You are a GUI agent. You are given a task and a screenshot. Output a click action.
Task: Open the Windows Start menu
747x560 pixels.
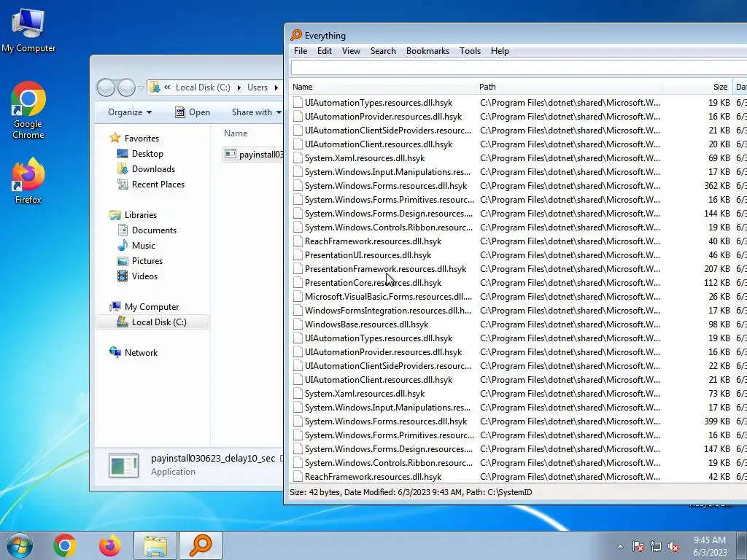(x=19, y=545)
